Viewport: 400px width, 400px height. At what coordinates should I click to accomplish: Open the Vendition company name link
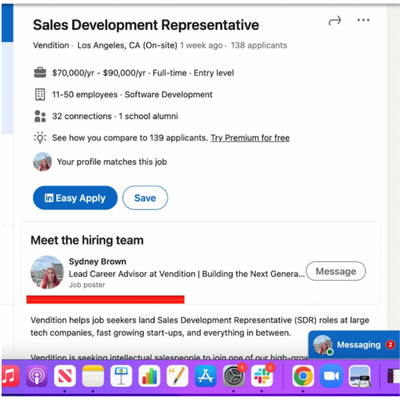(51, 45)
